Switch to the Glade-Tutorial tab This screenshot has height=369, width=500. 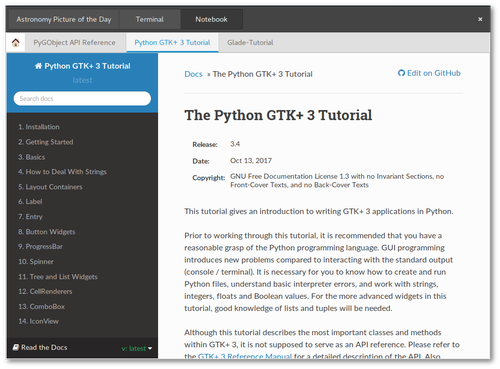[x=250, y=43]
